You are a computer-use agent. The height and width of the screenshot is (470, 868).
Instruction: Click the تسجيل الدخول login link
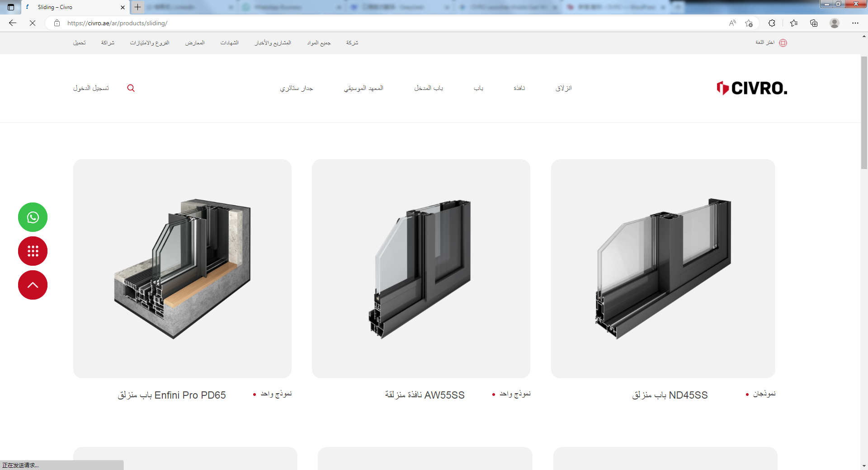click(x=91, y=88)
